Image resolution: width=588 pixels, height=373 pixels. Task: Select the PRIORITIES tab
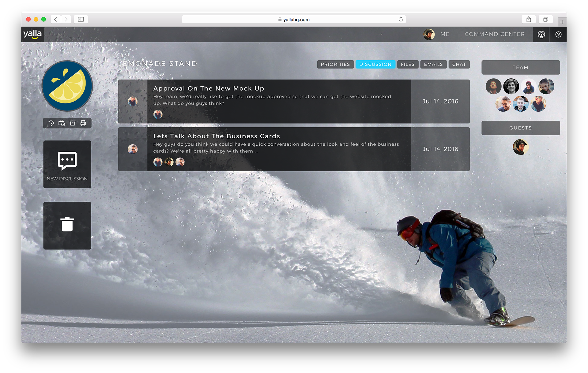coord(336,64)
